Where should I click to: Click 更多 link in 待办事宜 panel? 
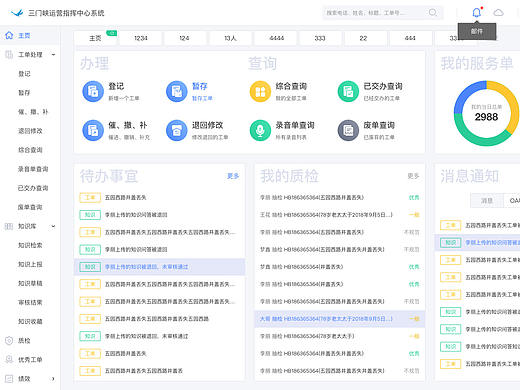233,176
